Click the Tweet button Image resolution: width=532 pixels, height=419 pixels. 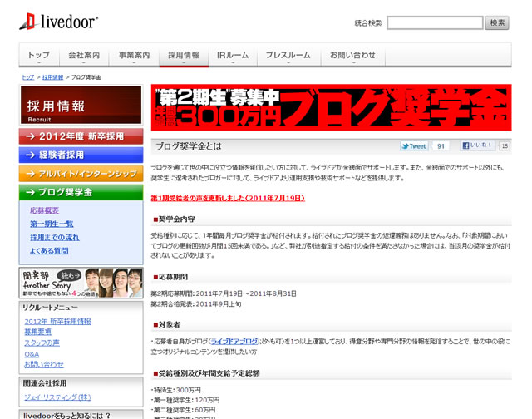(x=414, y=146)
